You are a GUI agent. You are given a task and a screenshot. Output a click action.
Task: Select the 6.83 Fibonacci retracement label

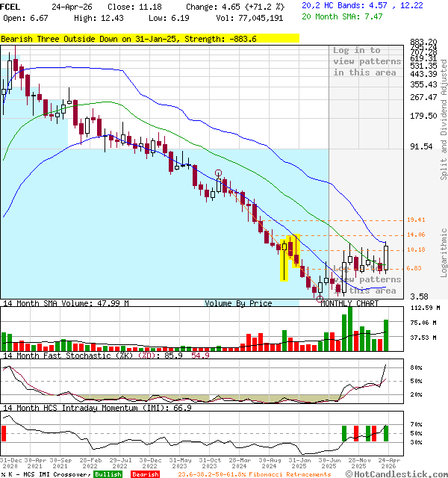415,268
